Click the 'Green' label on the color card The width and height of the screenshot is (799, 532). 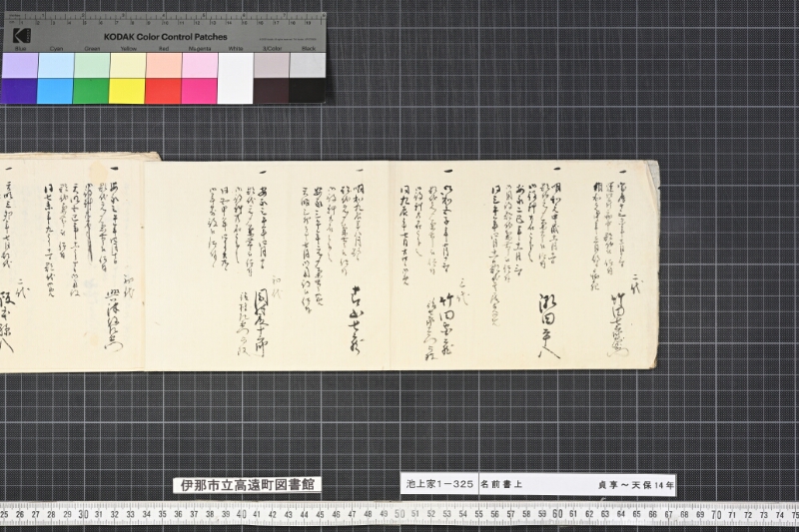pos(92,49)
